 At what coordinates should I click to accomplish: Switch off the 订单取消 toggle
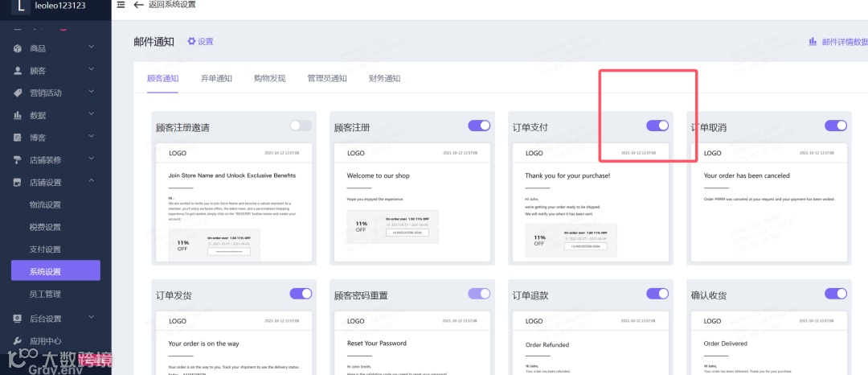836,126
